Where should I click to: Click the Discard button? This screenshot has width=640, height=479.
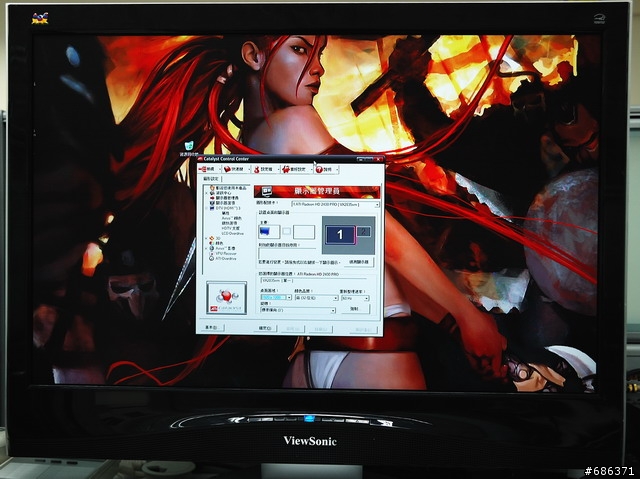320,329
